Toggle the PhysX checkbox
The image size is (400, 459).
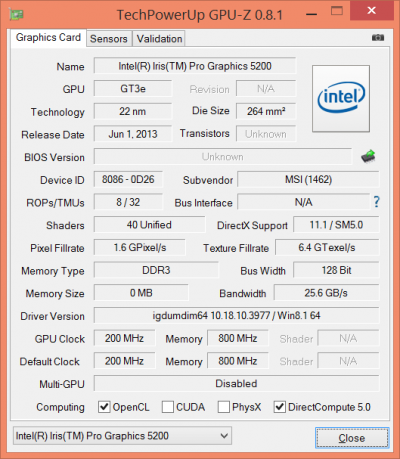click(x=224, y=407)
